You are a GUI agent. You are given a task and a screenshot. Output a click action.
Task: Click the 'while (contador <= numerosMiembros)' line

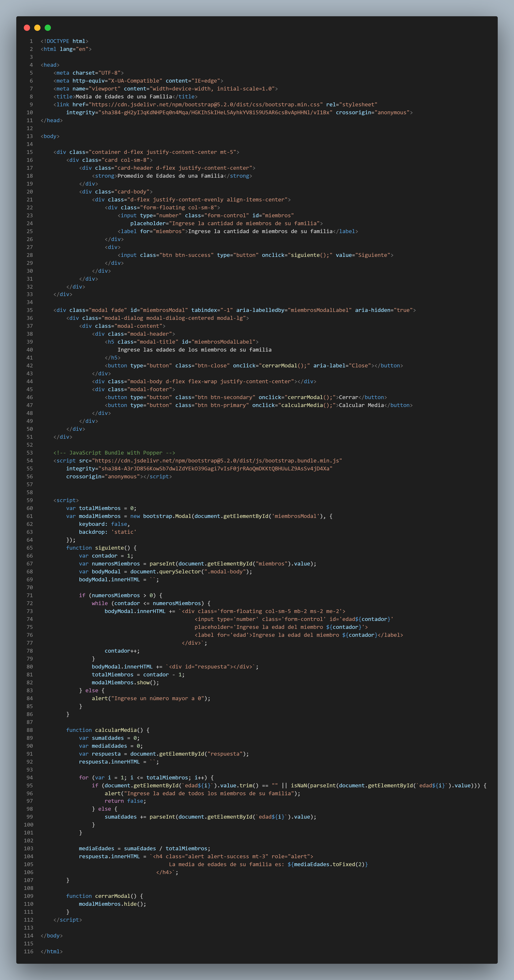pyautogui.click(x=151, y=603)
